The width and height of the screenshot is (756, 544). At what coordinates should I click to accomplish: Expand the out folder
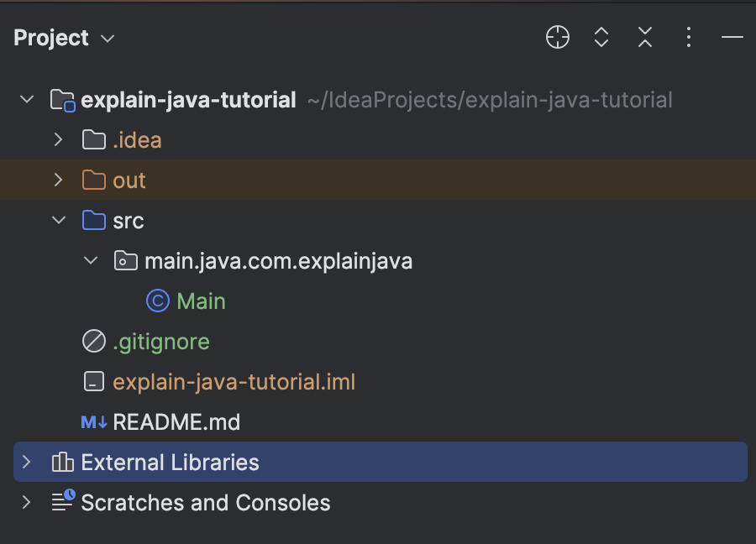58,180
